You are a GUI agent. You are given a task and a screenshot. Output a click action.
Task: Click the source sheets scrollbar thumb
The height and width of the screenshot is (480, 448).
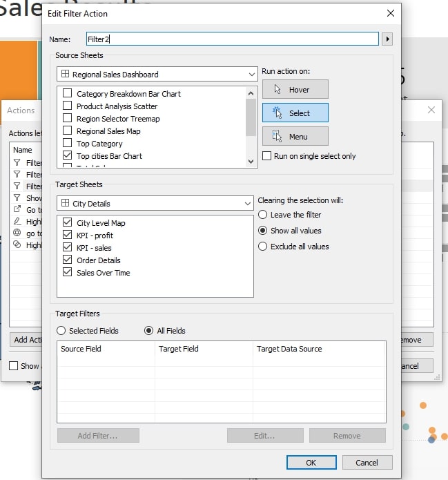251,117
